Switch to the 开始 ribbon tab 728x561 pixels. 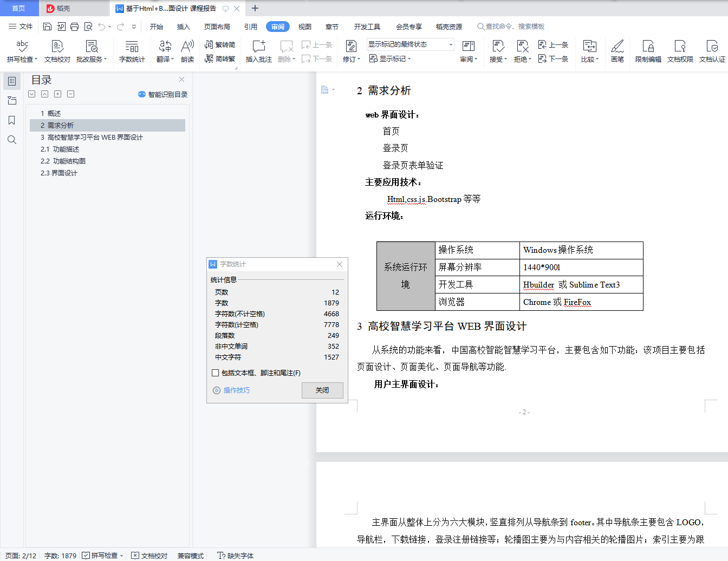pyautogui.click(x=157, y=27)
